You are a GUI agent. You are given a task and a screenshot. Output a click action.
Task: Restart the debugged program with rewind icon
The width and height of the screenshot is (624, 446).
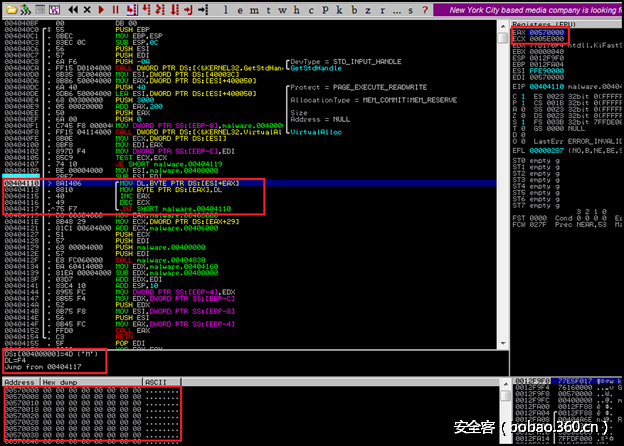[73, 10]
